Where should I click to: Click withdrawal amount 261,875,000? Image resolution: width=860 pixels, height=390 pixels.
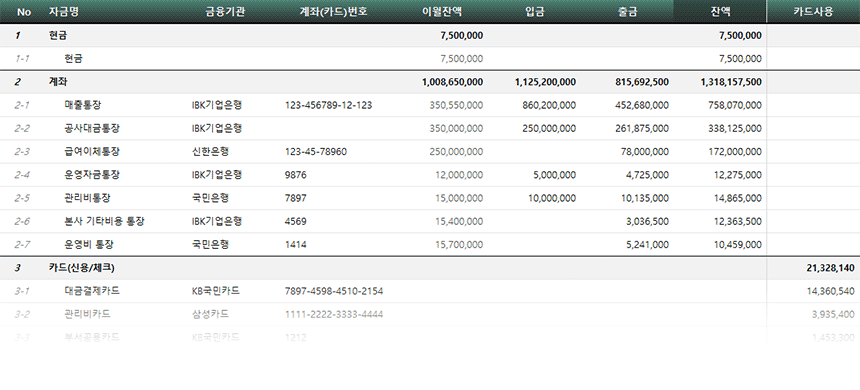click(x=642, y=128)
